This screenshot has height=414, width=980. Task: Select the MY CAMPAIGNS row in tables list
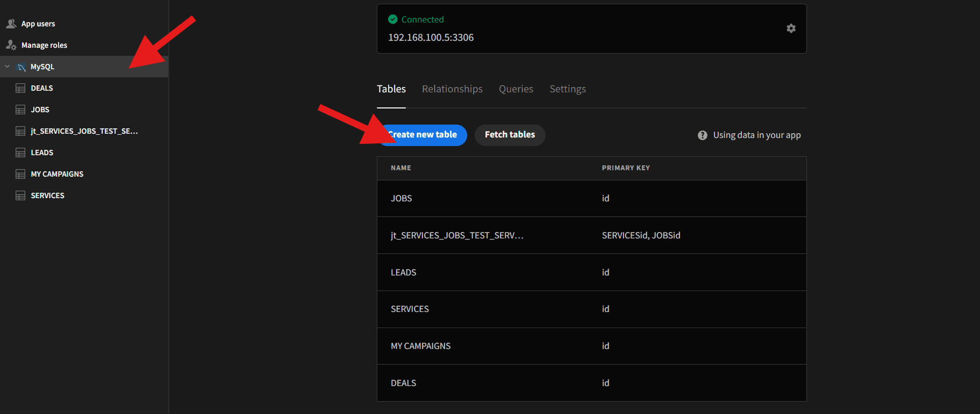pos(591,346)
